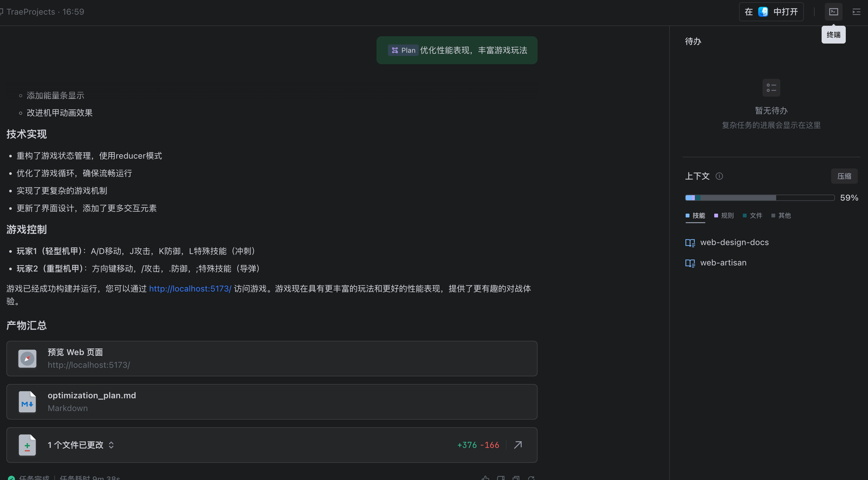The height and width of the screenshot is (480, 868).
Task: Select the 技能 context tab
Action: 695,216
